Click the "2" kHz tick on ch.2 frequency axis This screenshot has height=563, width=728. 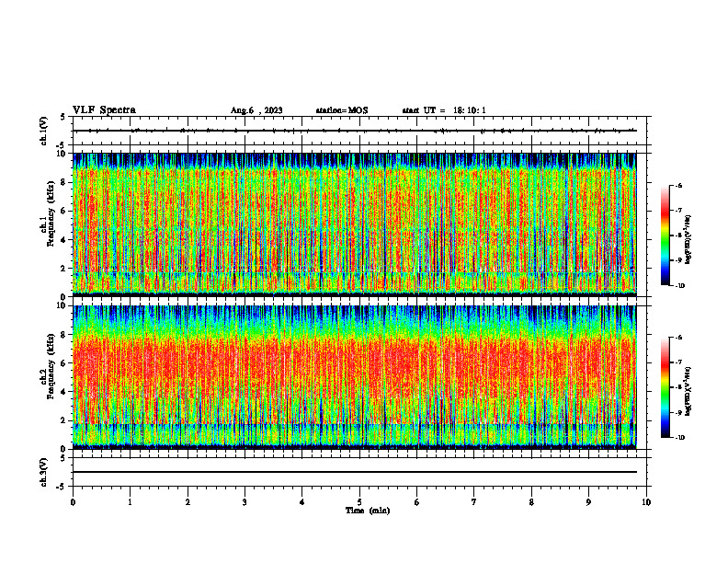[x=64, y=420]
